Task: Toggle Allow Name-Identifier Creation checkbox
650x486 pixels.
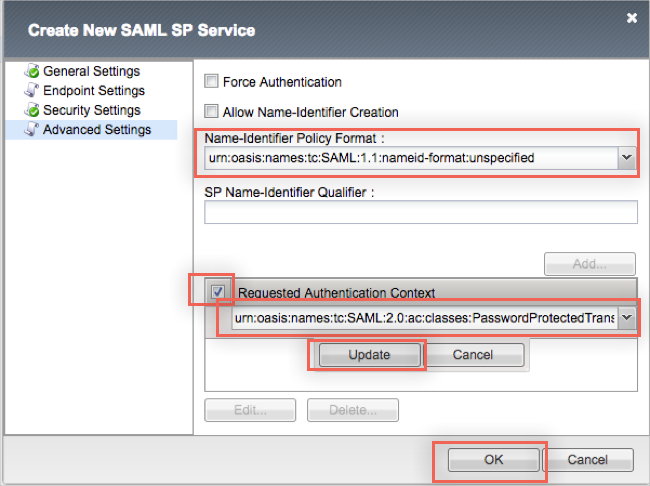Action: click(211, 112)
